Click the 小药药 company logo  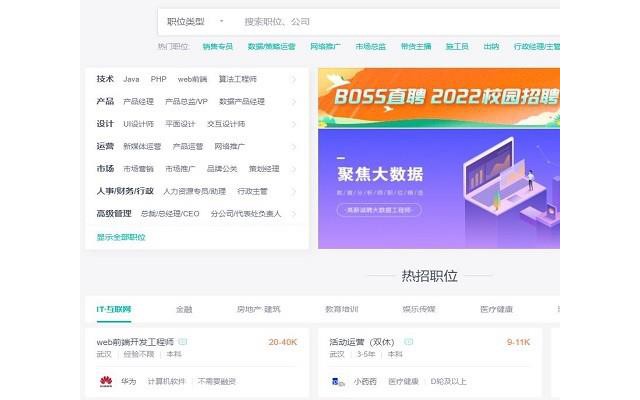[338, 382]
